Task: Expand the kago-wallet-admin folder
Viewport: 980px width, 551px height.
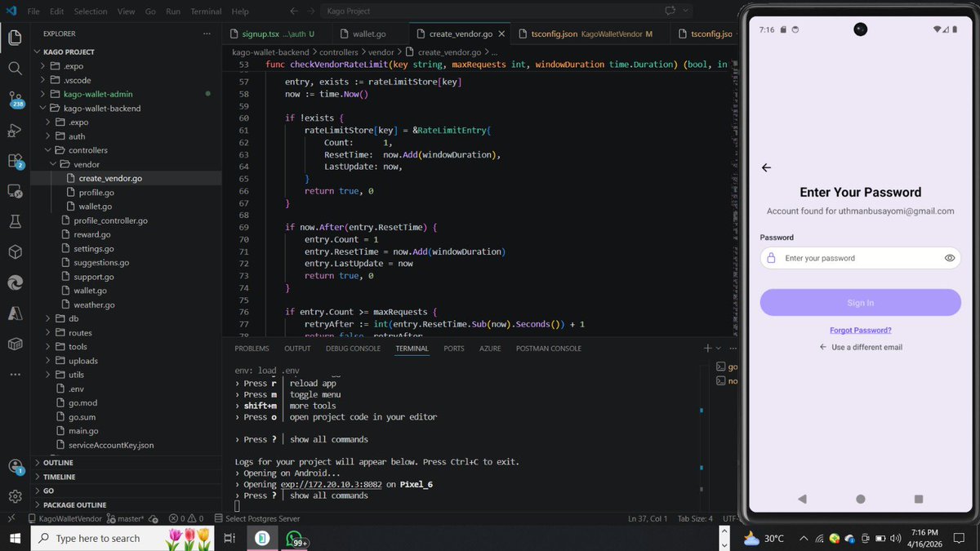Action: click(98, 94)
